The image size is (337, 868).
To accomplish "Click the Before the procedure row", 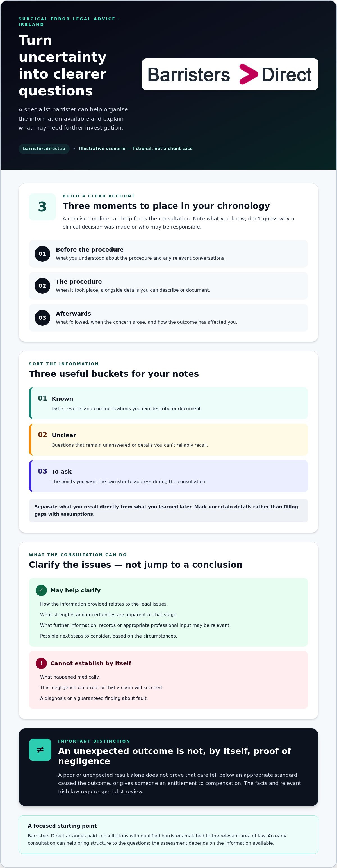I will (168, 254).
